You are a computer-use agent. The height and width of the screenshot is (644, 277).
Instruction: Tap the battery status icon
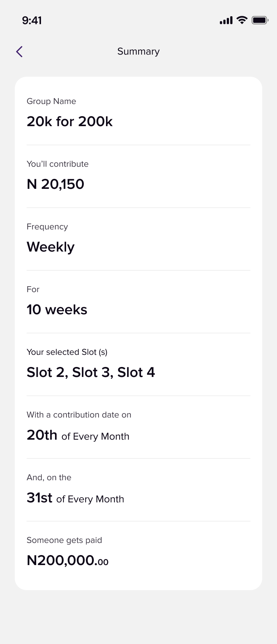coord(260,20)
